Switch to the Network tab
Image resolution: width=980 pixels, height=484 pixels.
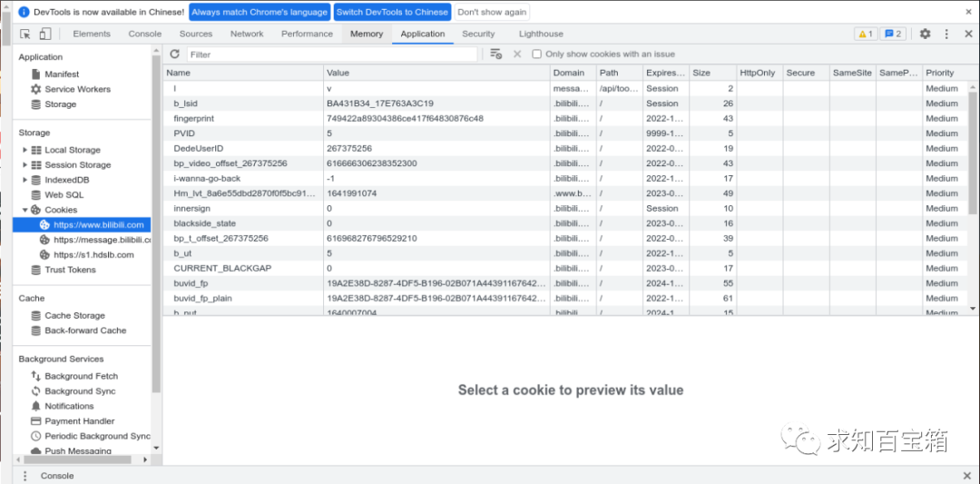(x=247, y=34)
